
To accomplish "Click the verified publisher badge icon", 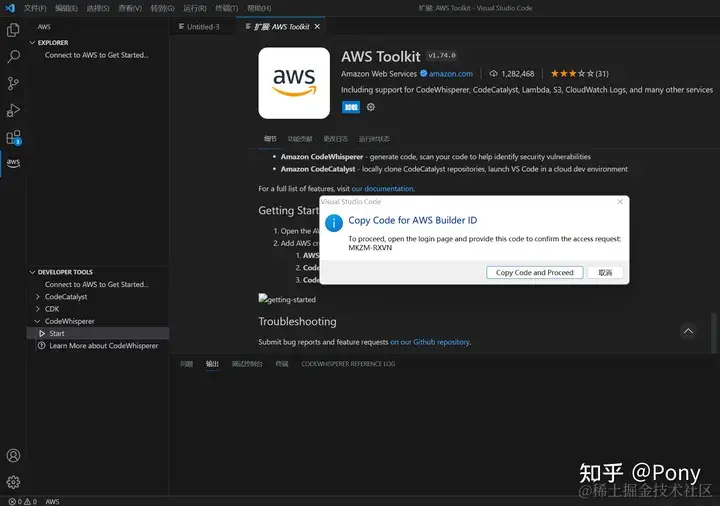I will (x=423, y=73).
